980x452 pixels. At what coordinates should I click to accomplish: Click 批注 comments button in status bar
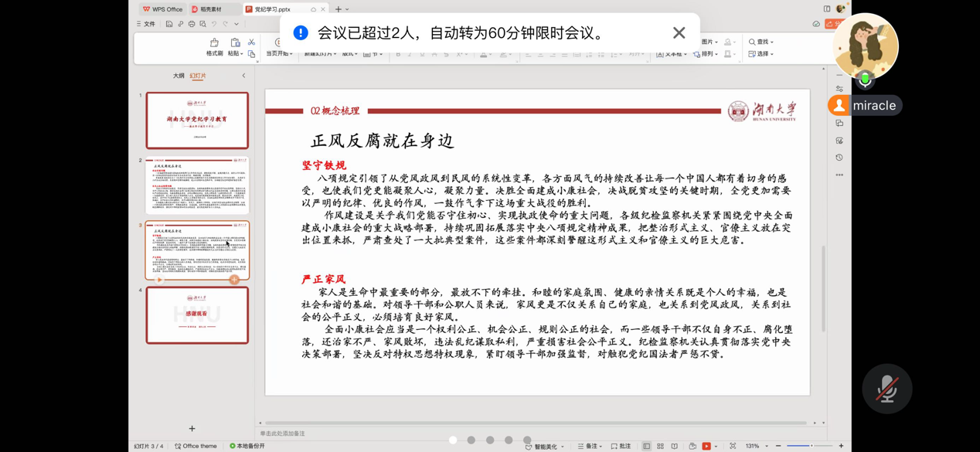pos(621,447)
